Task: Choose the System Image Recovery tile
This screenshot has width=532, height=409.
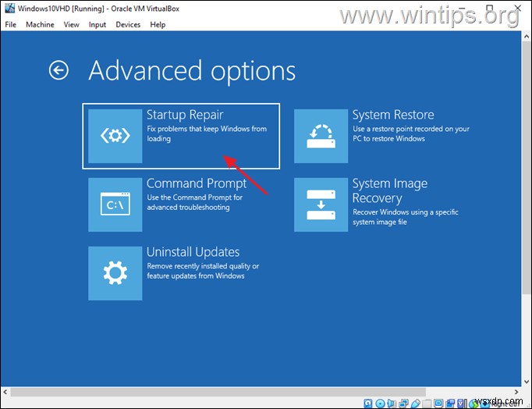Action: [383, 204]
